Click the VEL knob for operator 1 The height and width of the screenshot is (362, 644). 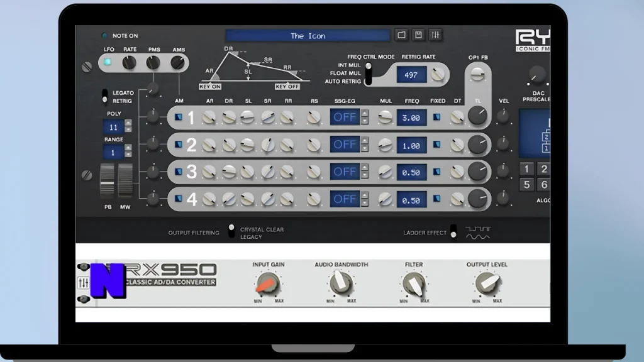coord(503,116)
